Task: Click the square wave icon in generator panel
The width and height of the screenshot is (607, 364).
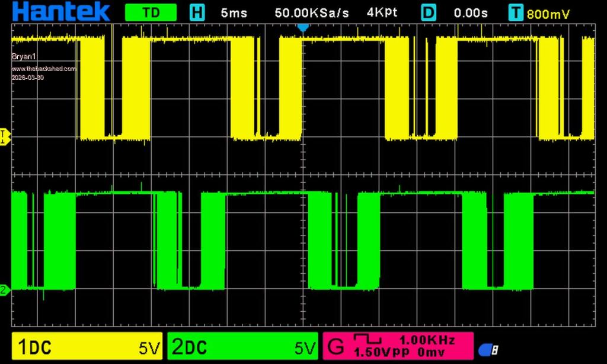Action: pyautogui.click(x=368, y=339)
